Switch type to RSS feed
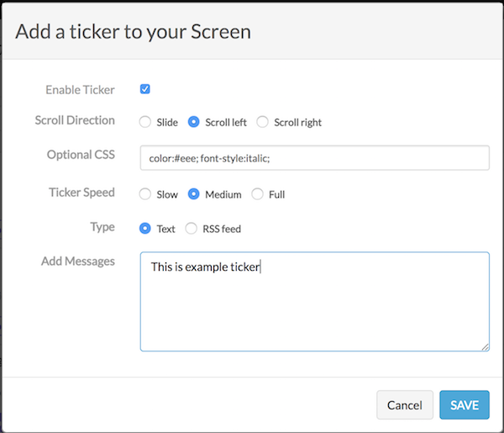 (x=191, y=229)
